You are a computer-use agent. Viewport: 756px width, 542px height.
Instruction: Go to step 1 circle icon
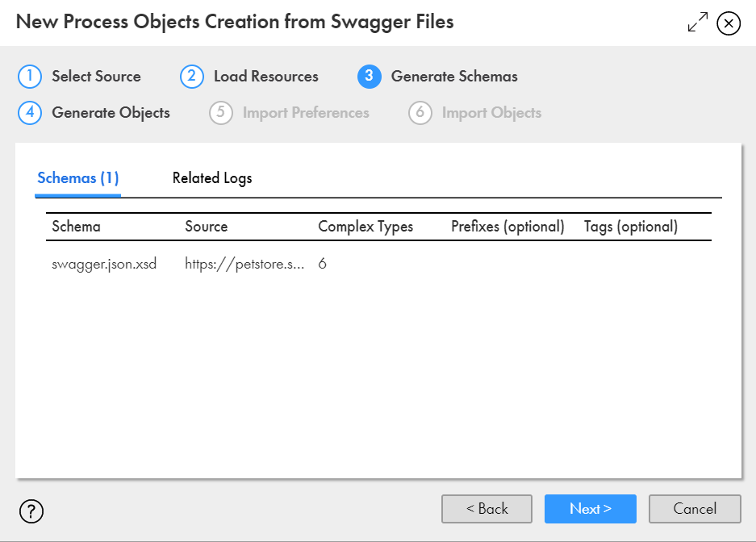[30, 77]
